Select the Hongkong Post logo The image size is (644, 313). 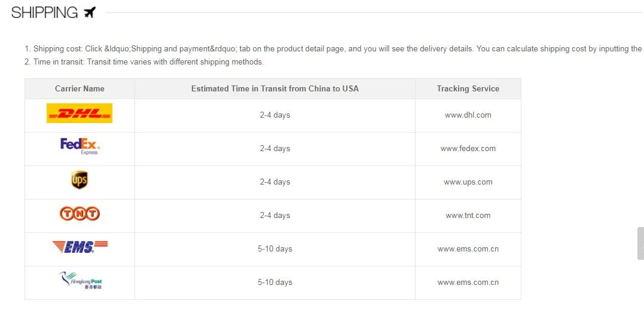coord(80,281)
